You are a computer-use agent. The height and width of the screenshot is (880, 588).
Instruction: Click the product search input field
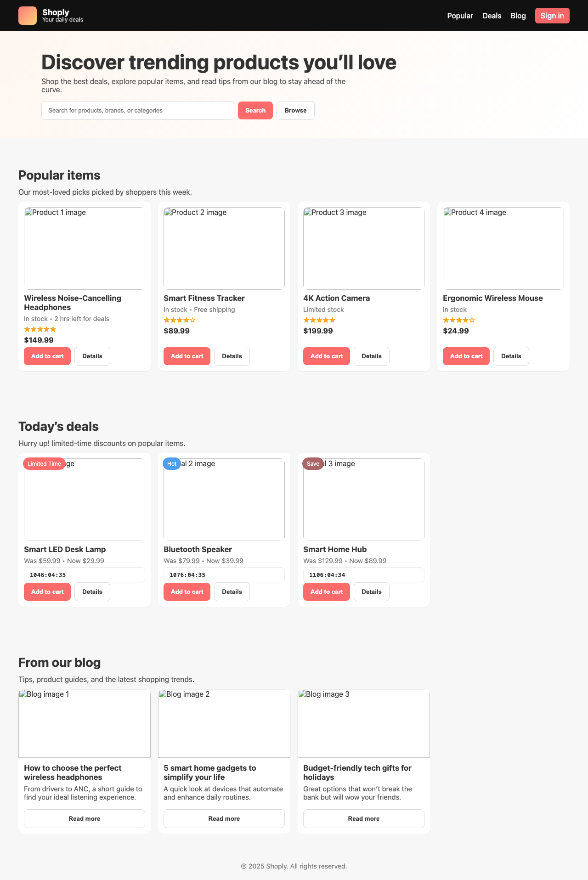pos(137,110)
